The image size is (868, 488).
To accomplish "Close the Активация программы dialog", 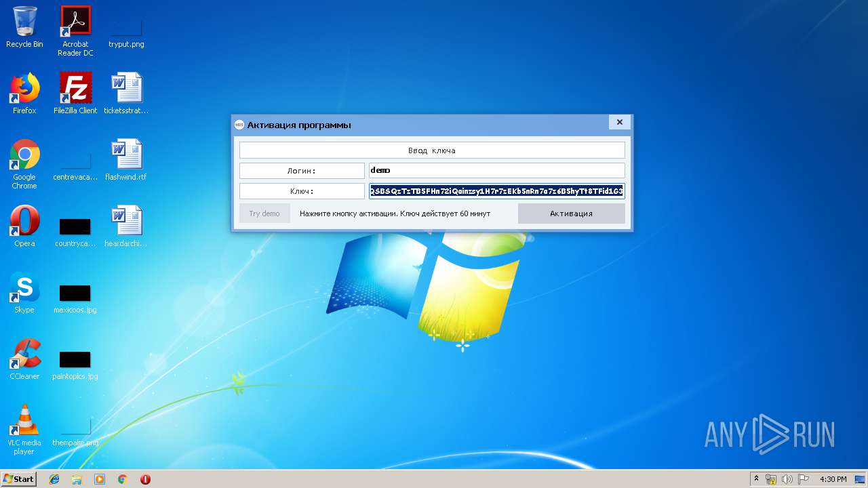I will pos(619,122).
